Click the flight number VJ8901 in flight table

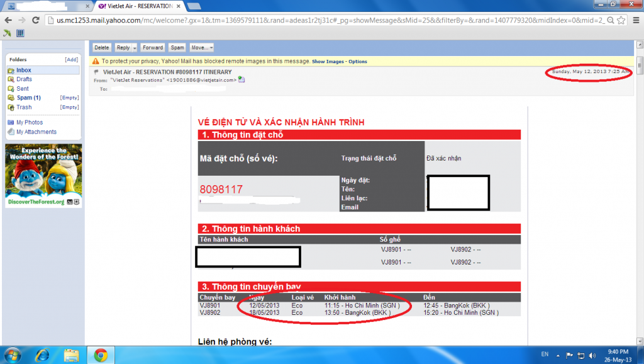pos(210,305)
